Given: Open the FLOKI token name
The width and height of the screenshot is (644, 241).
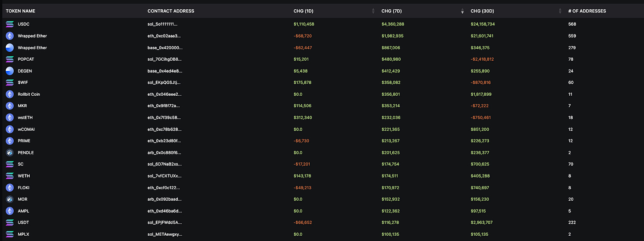Looking at the screenshot, I should click(23, 187).
